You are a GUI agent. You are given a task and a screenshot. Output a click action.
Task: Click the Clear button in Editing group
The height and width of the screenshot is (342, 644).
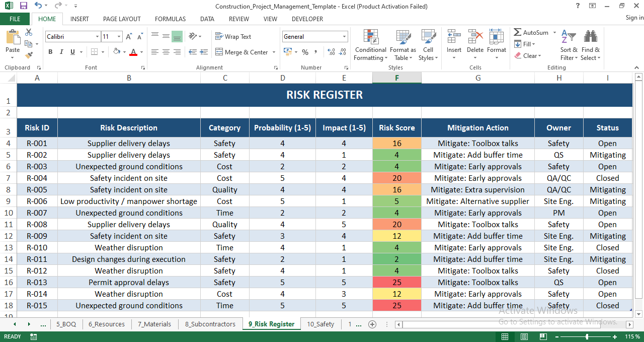pyautogui.click(x=527, y=55)
